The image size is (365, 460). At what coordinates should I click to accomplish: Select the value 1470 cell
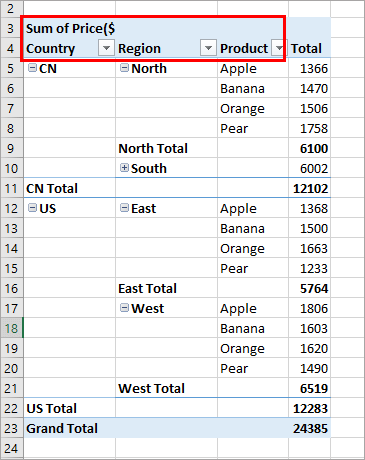pos(309,88)
